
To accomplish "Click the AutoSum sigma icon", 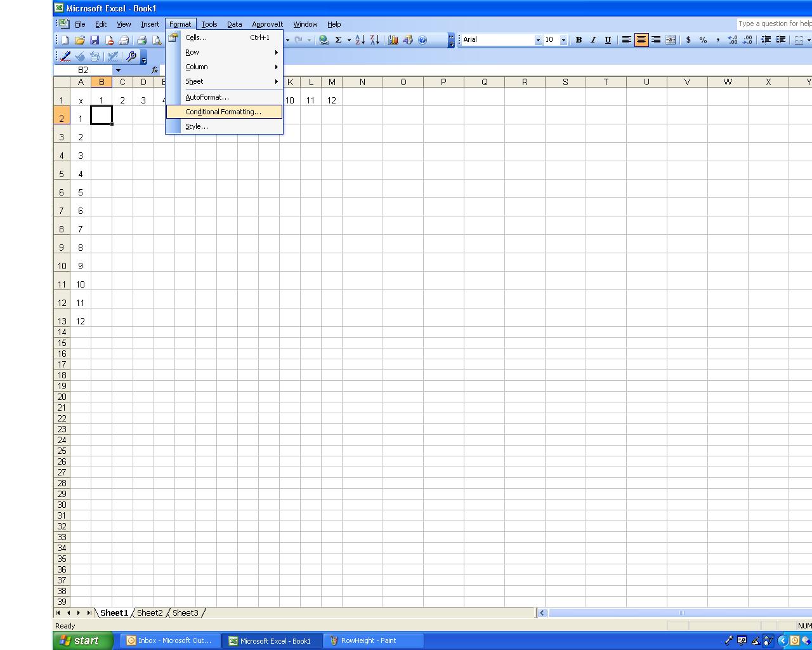I will tap(339, 40).
